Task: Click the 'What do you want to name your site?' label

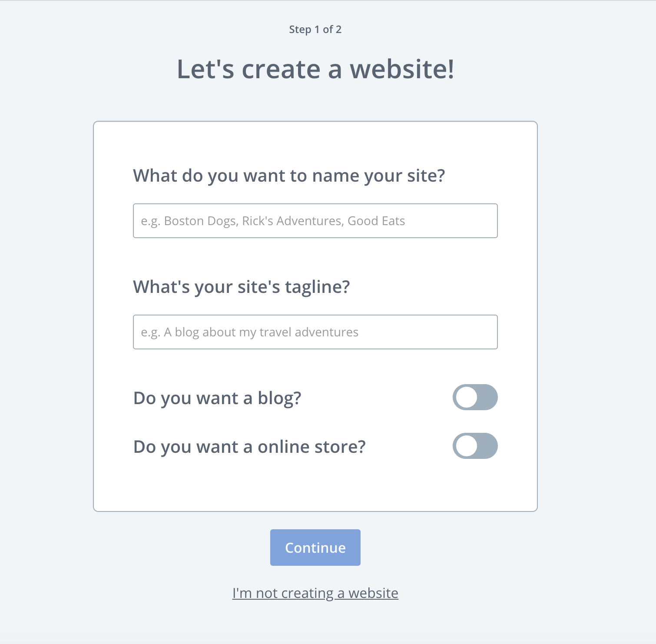Action: coord(289,176)
